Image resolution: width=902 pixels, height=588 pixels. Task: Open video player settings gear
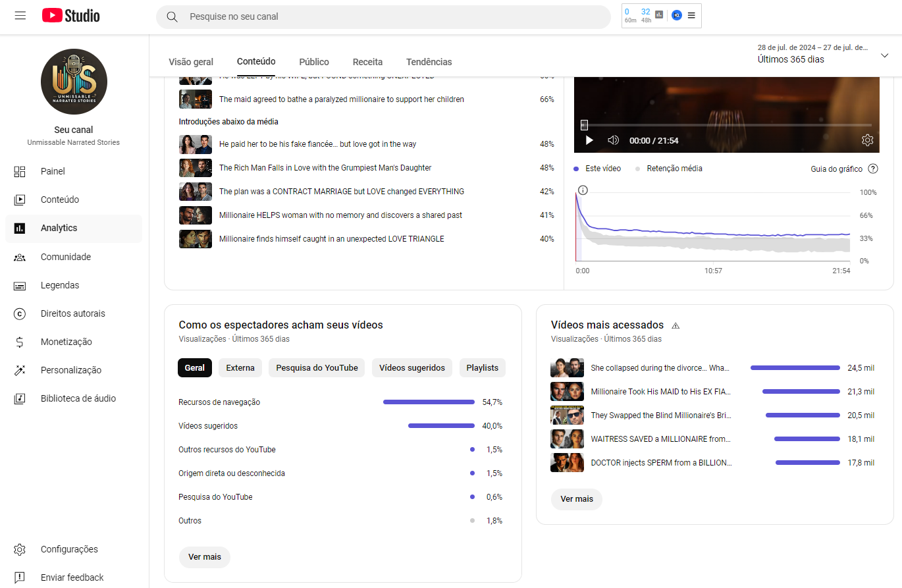(867, 140)
